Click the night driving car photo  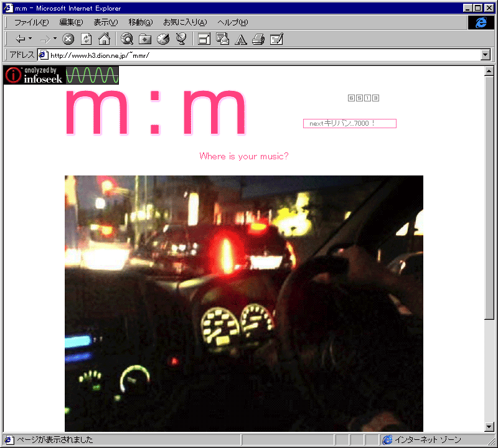(x=244, y=304)
